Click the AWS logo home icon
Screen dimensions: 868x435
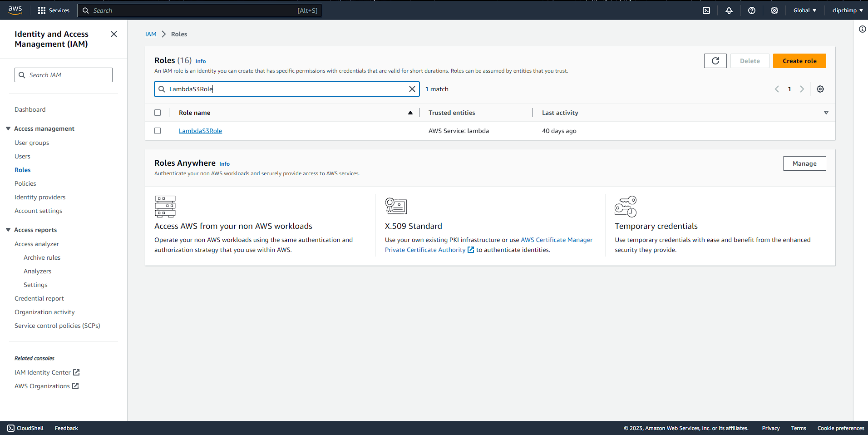coord(15,10)
